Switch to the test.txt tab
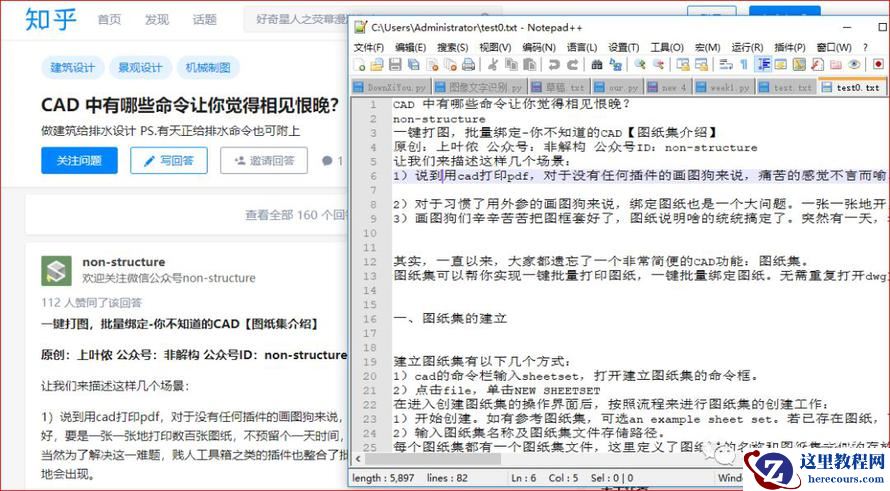The image size is (890, 491). tap(786, 87)
